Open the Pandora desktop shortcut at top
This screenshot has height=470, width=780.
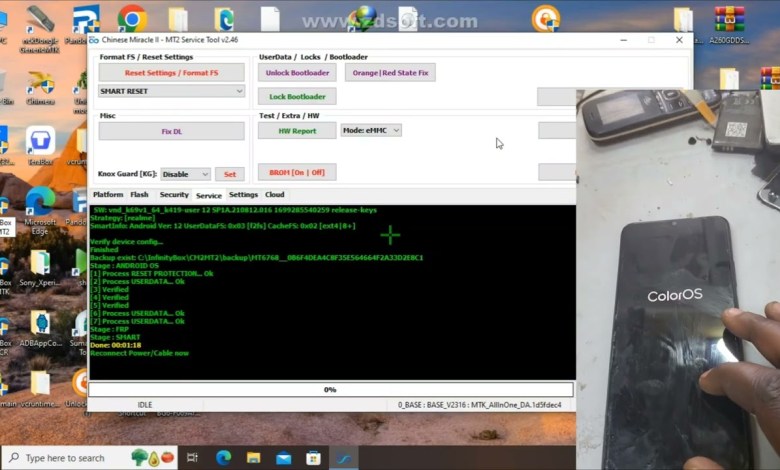(86, 24)
